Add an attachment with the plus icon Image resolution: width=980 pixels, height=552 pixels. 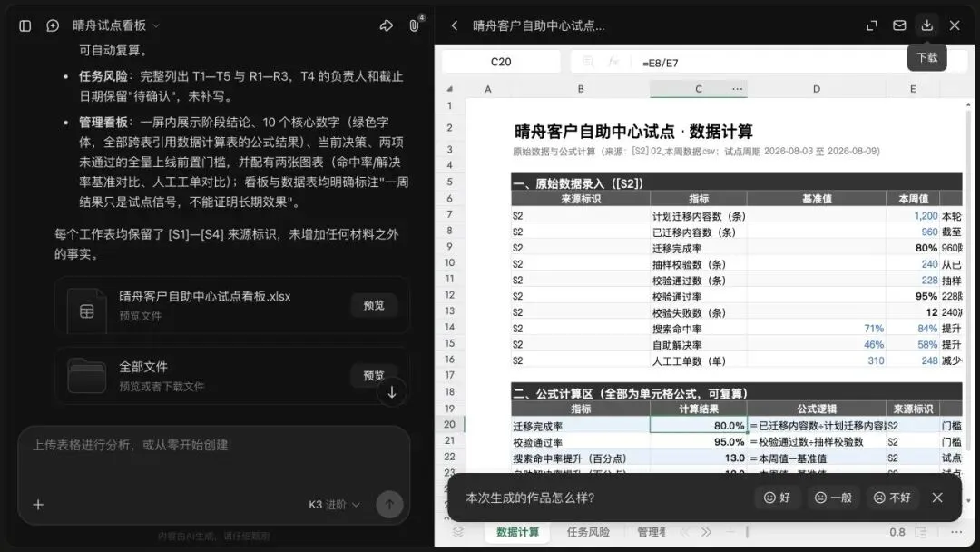coord(38,505)
